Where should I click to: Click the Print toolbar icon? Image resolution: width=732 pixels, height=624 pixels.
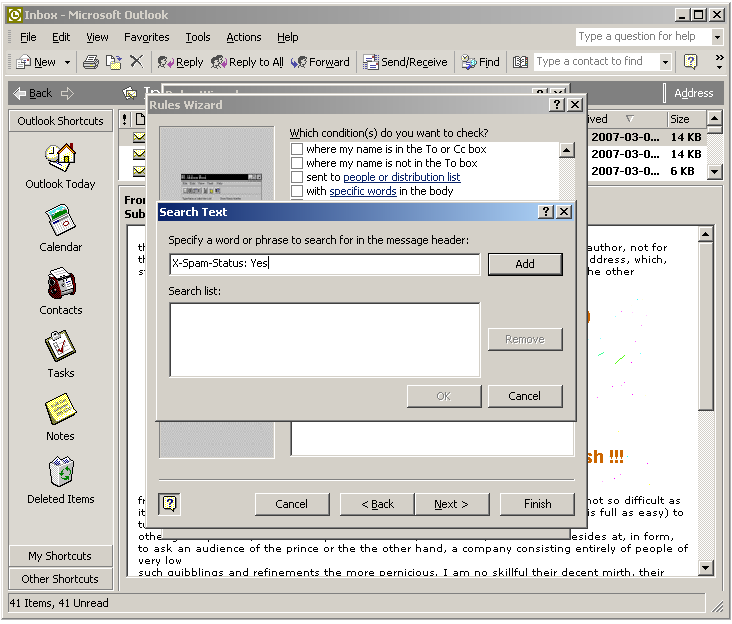pyautogui.click(x=91, y=62)
